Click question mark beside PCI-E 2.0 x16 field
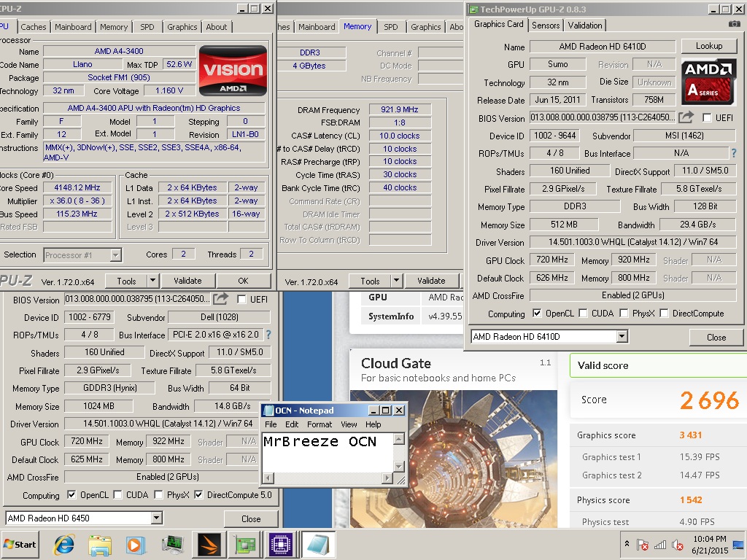Screen dimensions: 747x560 tap(268, 335)
